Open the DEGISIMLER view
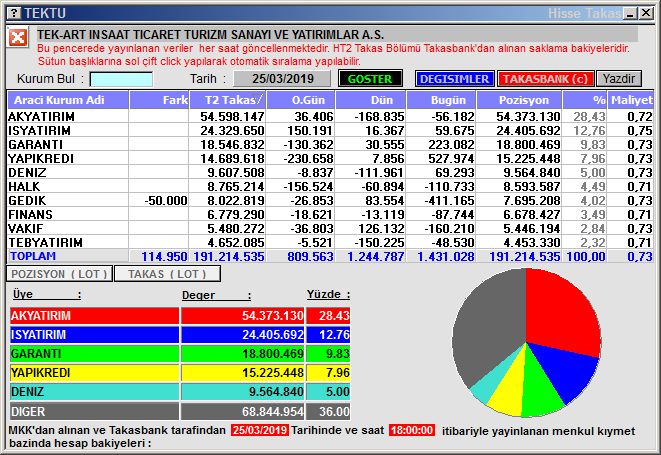 pos(453,78)
